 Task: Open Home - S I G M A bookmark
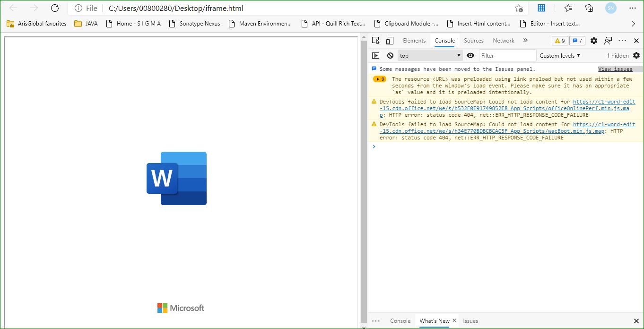[133, 23]
